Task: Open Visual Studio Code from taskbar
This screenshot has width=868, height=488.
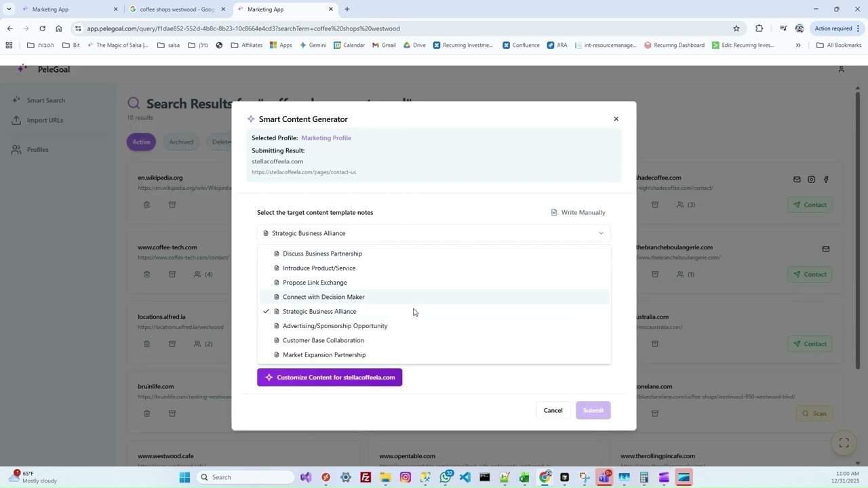Action: [465, 477]
